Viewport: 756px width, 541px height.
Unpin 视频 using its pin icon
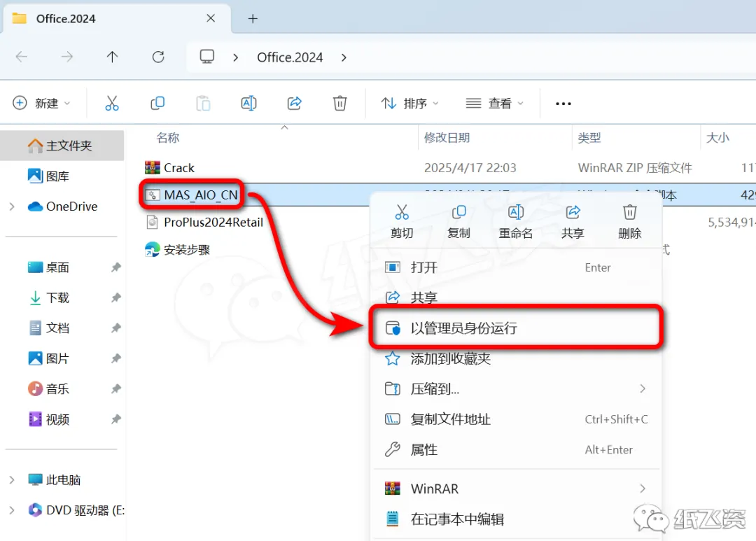[115, 419]
